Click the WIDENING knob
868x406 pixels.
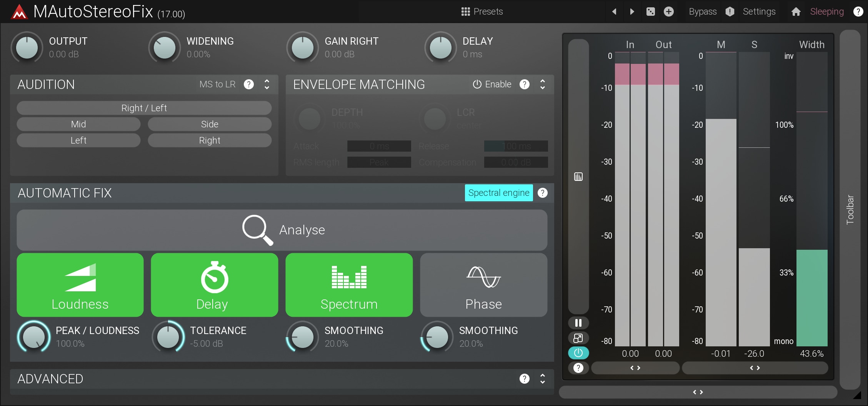[x=165, y=48]
